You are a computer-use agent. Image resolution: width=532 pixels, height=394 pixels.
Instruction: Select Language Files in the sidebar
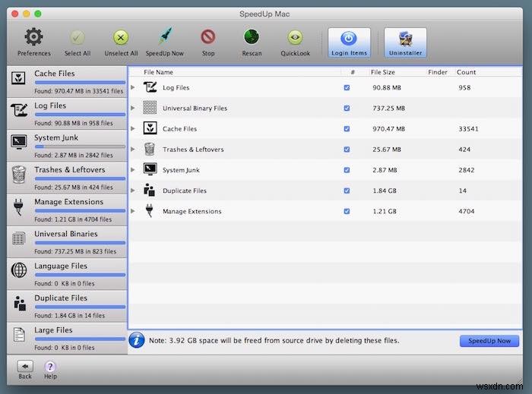[x=67, y=274]
